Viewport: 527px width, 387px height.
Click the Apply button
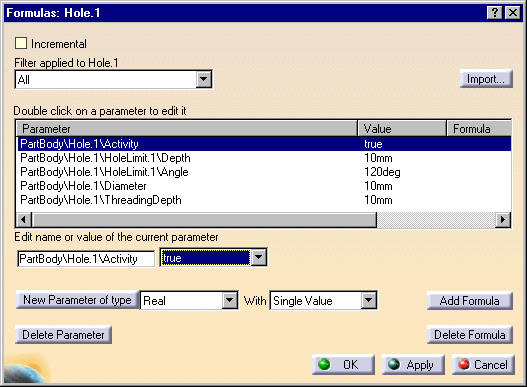coord(413,364)
